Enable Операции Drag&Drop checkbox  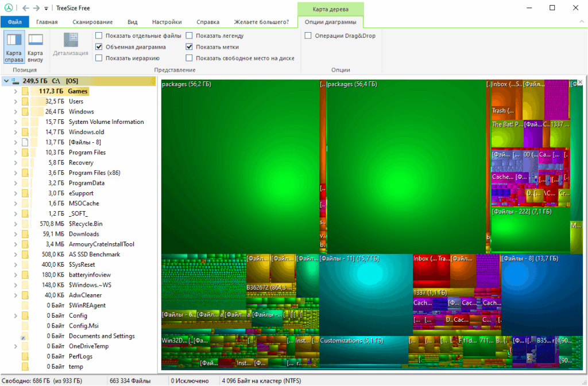click(x=308, y=35)
